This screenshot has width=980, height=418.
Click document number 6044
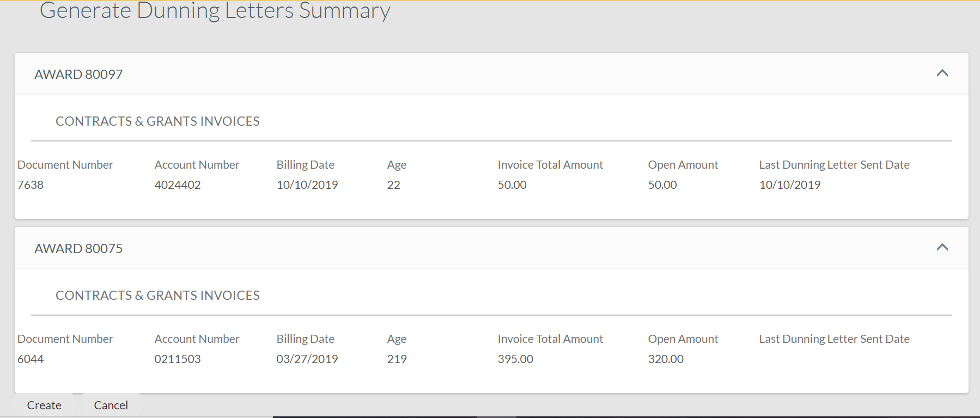tap(31, 359)
